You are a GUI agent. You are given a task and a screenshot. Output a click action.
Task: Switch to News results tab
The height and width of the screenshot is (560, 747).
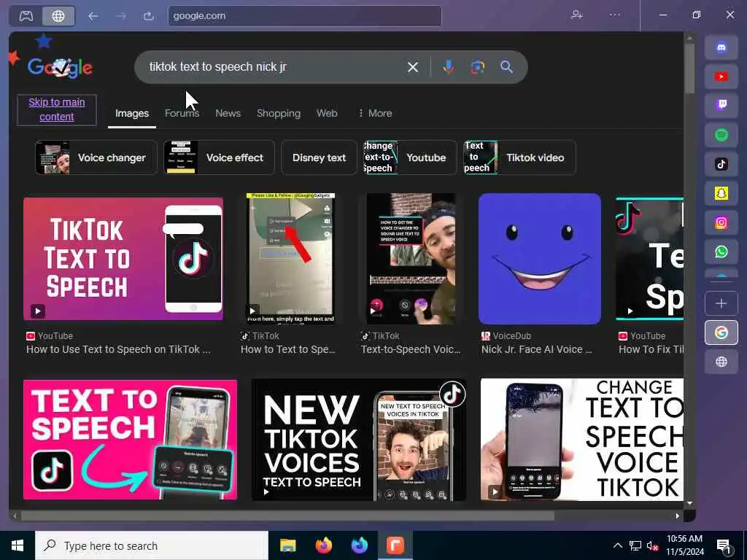point(228,113)
